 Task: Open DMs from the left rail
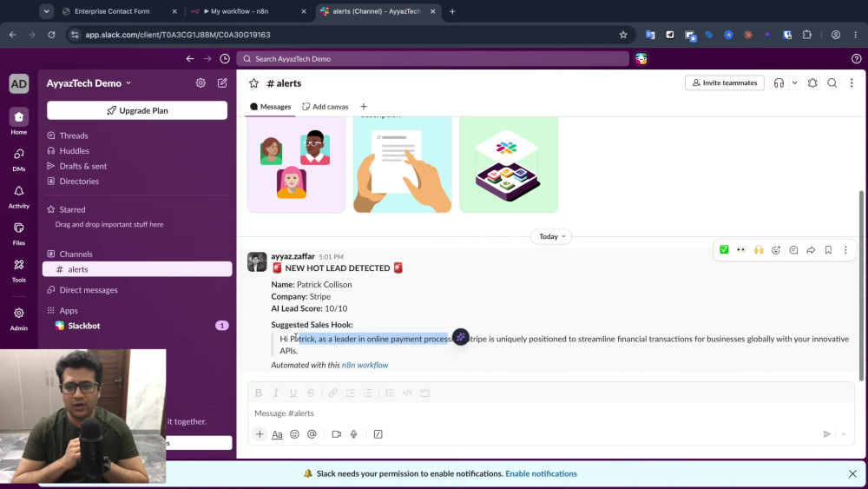click(x=19, y=160)
